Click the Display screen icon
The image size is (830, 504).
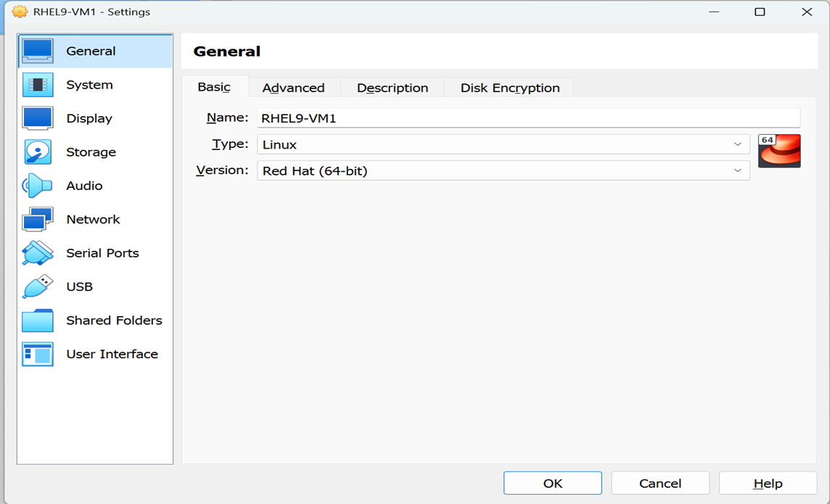tap(38, 118)
